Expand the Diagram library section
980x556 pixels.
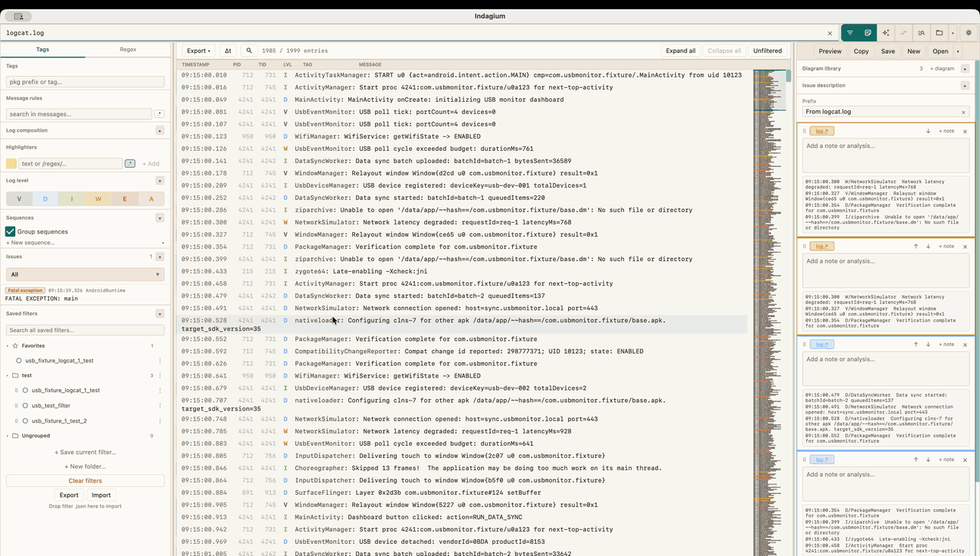pyautogui.click(x=965, y=69)
